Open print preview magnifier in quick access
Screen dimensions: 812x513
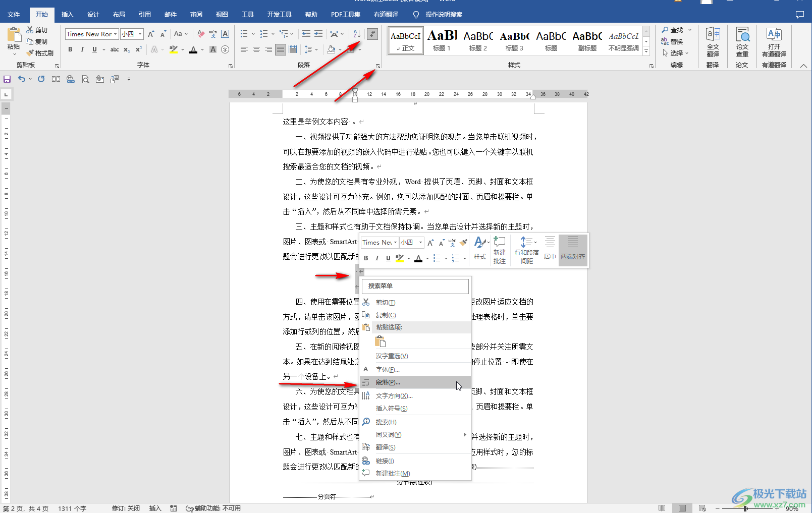point(85,79)
